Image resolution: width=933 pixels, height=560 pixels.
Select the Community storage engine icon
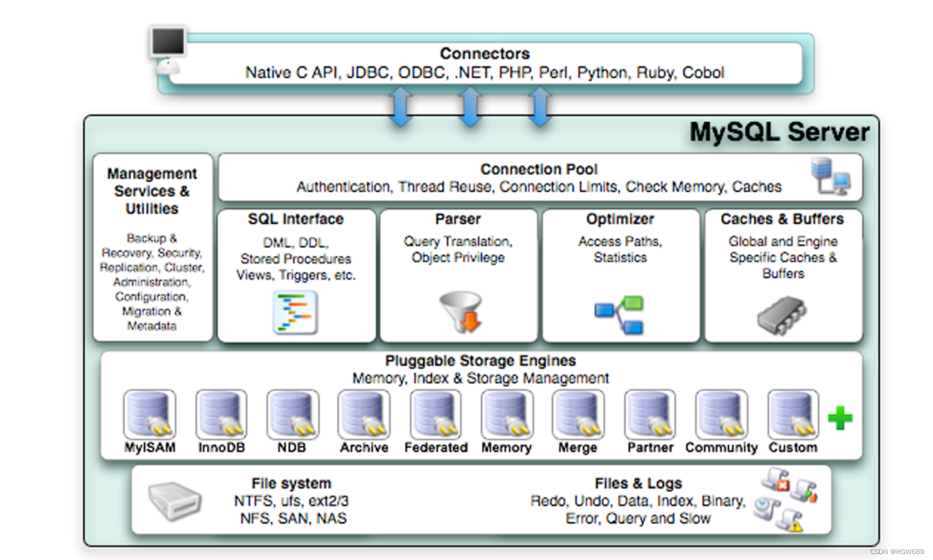point(722,414)
